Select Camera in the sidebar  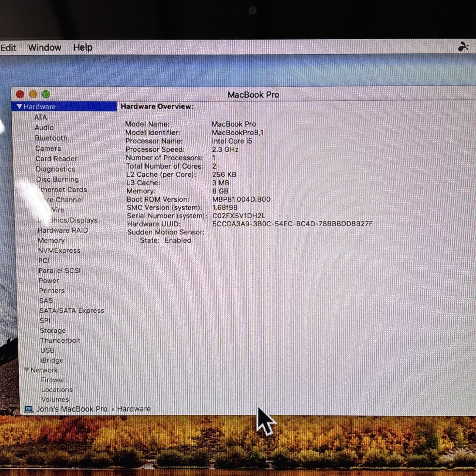[48, 148]
